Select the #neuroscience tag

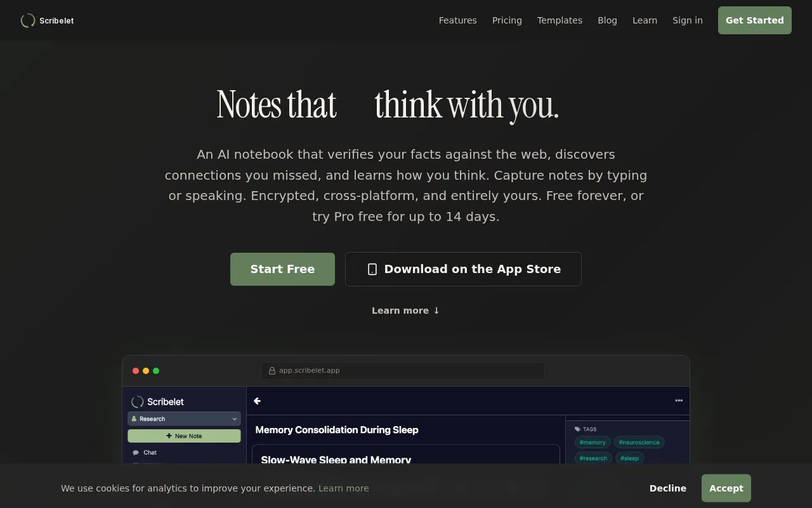coord(639,443)
